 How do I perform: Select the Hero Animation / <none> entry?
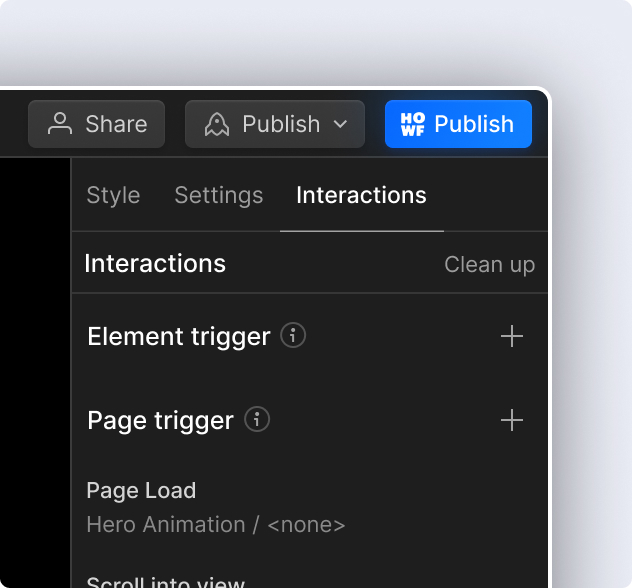(216, 525)
